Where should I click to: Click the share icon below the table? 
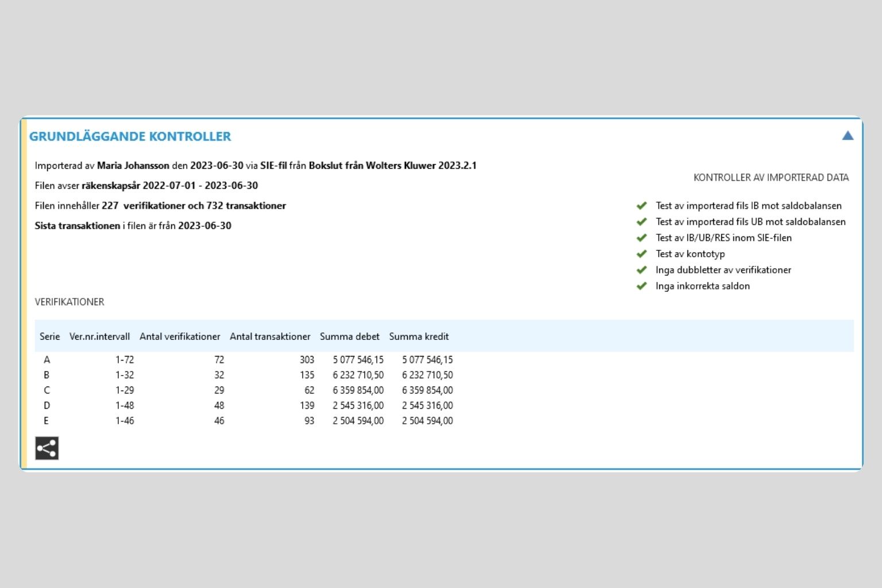(x=47, y=448)
